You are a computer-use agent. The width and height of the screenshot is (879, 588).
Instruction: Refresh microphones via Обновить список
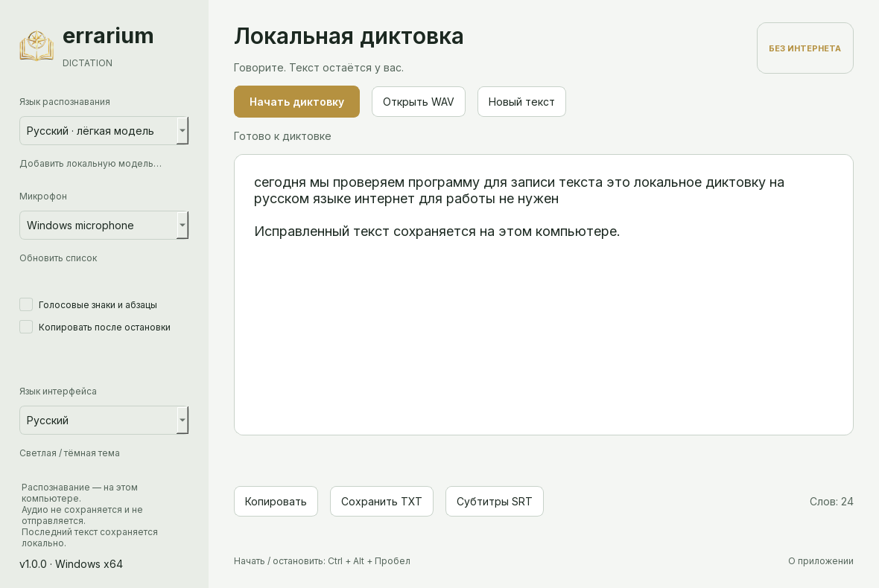(x=58, y=258)
